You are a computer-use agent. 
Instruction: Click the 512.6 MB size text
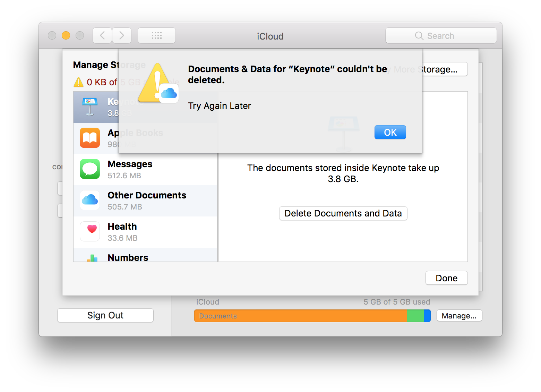[x=124, y=176]
